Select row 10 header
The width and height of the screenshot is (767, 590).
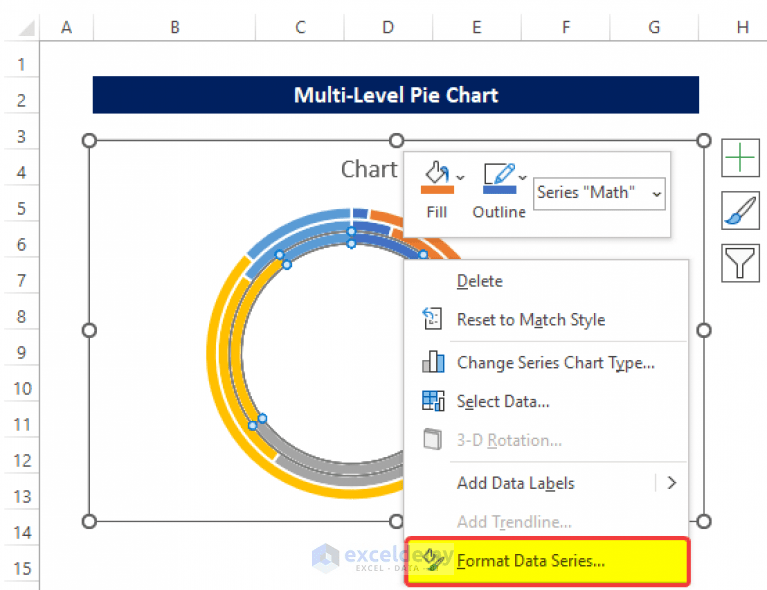(x=21, y=388)
